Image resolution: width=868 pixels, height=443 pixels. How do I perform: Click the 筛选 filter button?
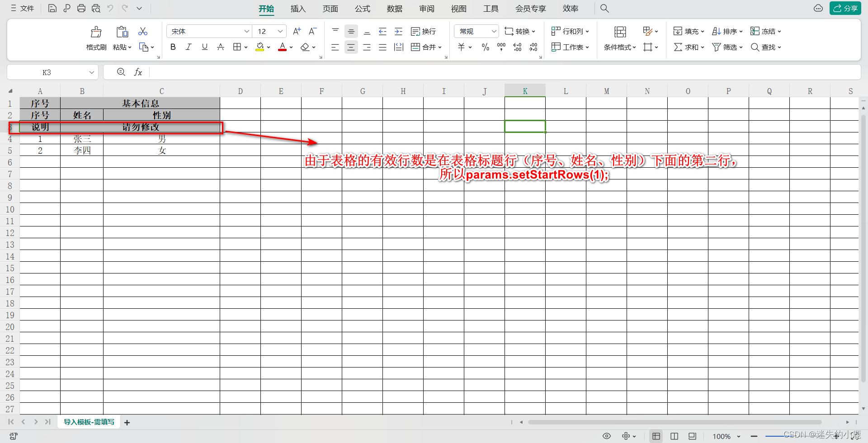[x=727, y=47]
